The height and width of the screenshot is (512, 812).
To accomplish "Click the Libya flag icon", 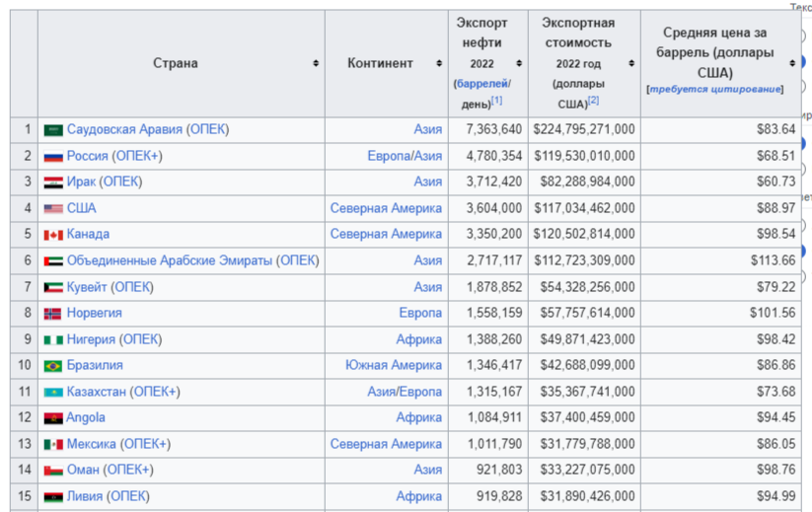I will [x=53, y=496].
